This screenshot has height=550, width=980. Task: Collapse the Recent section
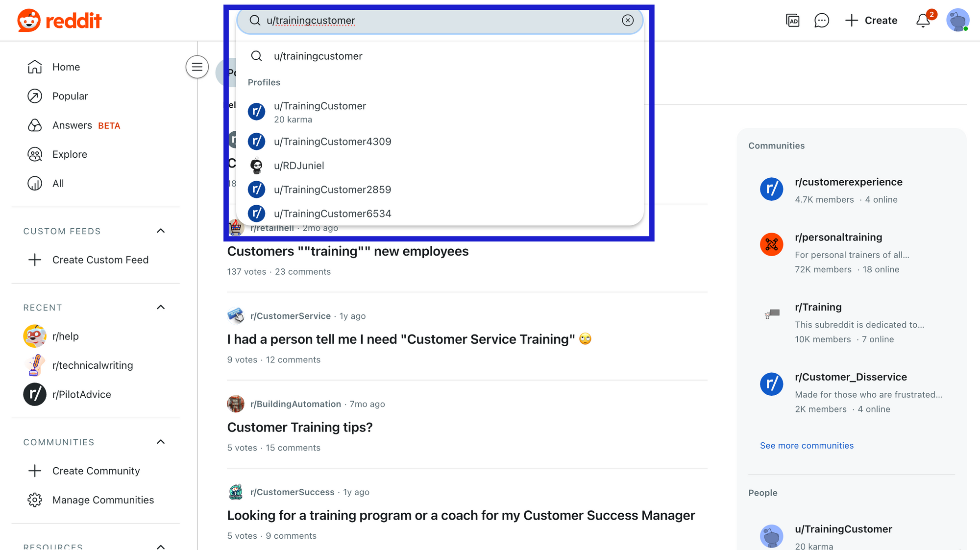[161, 307]
